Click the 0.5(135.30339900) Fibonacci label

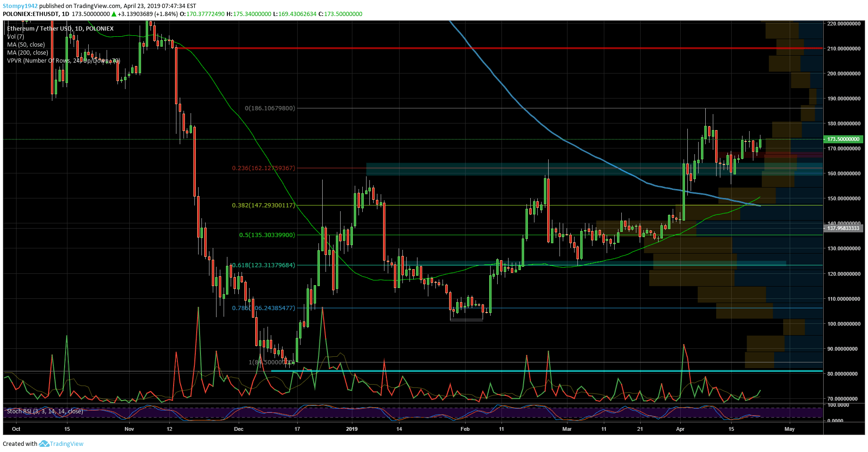(x=267, y=235)
